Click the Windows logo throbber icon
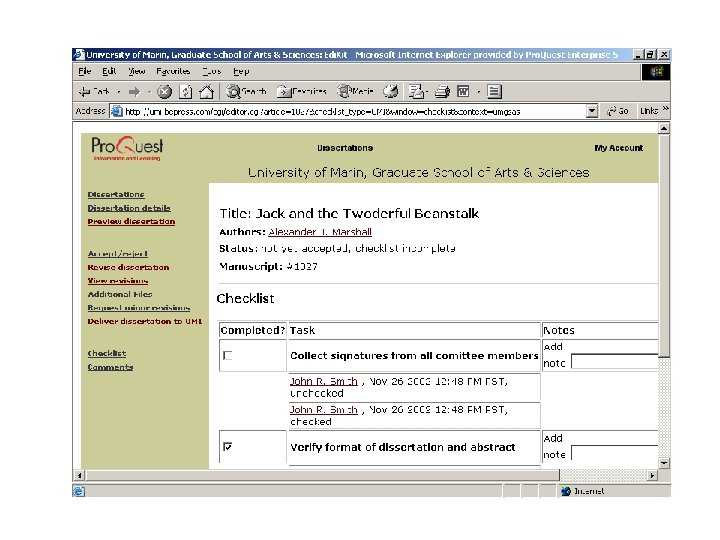Viewport: 720px width, 540px height. tap(656, 72)
